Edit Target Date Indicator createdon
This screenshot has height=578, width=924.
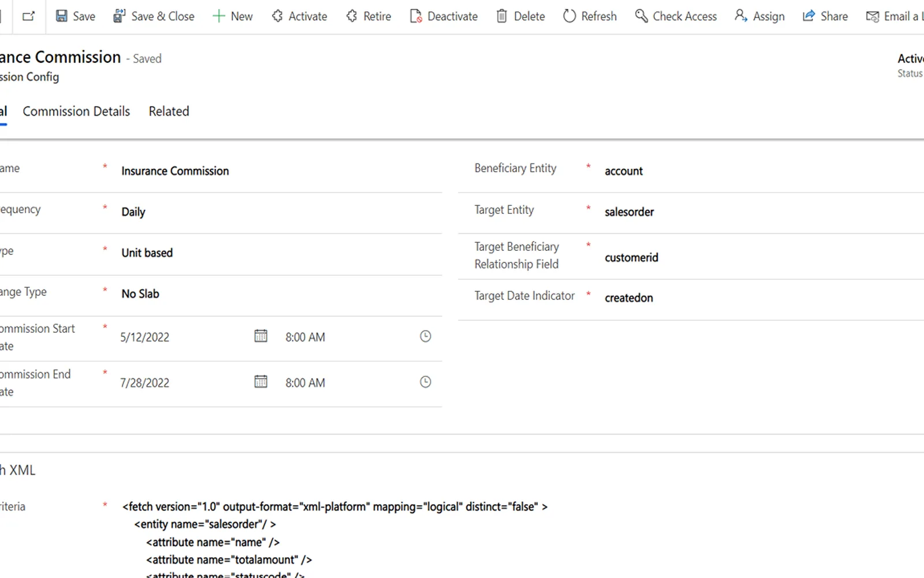[762, 298]
